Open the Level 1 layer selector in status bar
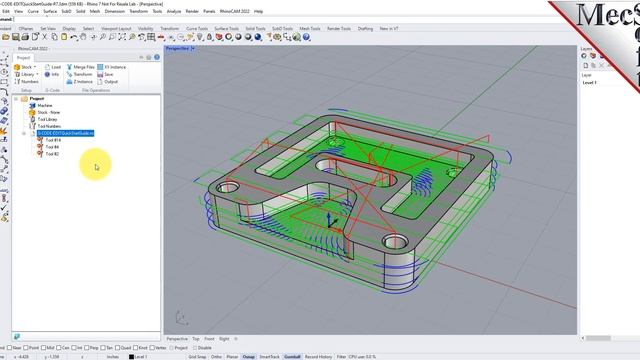 point(141,357)
